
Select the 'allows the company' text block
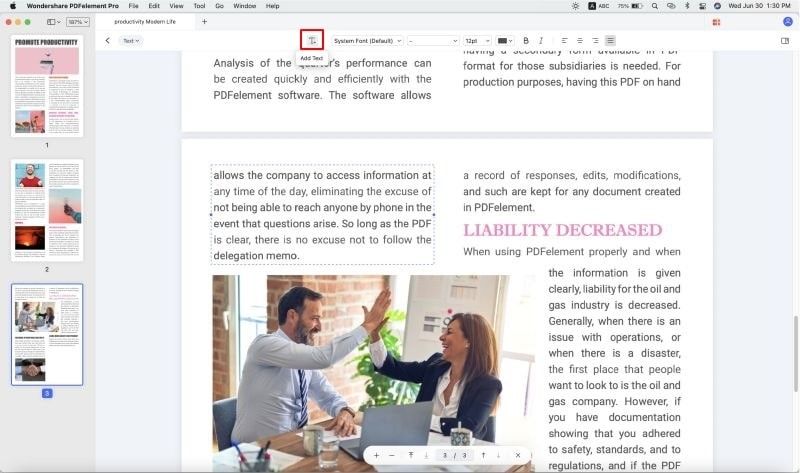pos(322,215)
